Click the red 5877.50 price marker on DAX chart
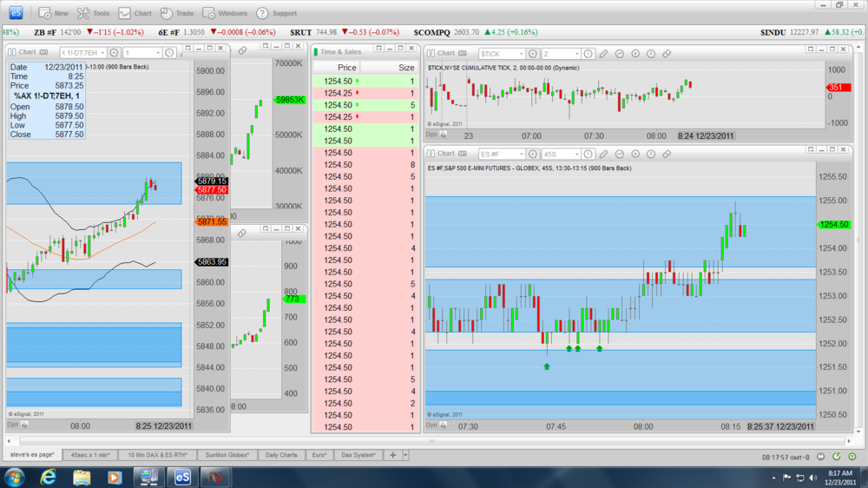Image resolution: width=868 pixels, height=488 pixels. pos(212,189)
